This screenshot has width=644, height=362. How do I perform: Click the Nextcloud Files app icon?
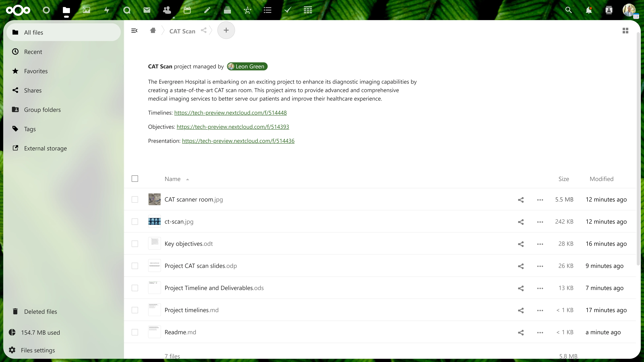(x=66, y=10)
